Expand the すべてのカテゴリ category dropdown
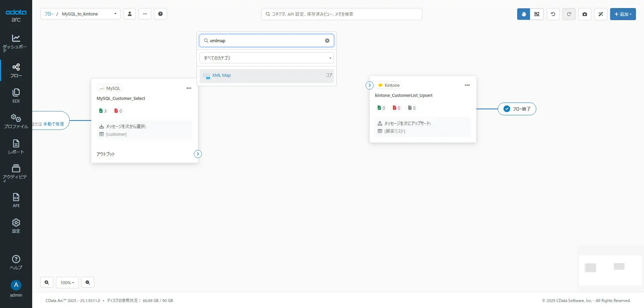 (266, 58)
